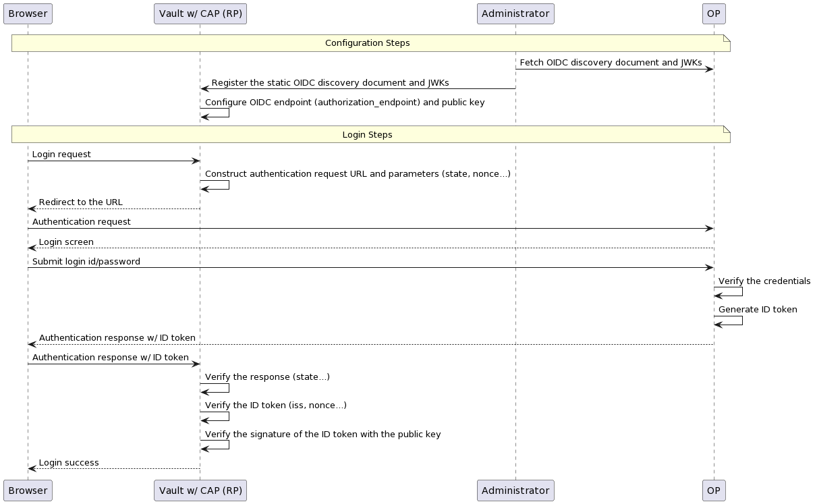The image size is (815, 504).
Task: Click the Register the static OIDC discovery arrow
Action: pyautogui.click(x=331, y=83)
